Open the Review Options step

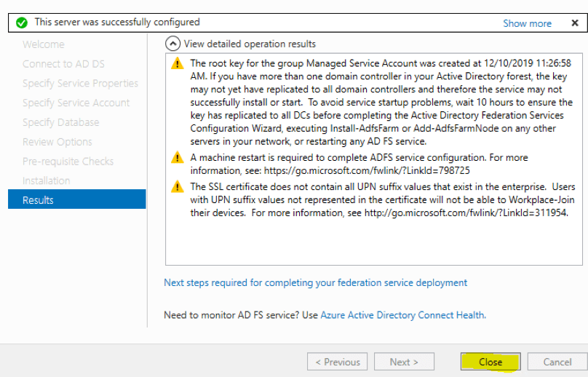tap(57, 142)
